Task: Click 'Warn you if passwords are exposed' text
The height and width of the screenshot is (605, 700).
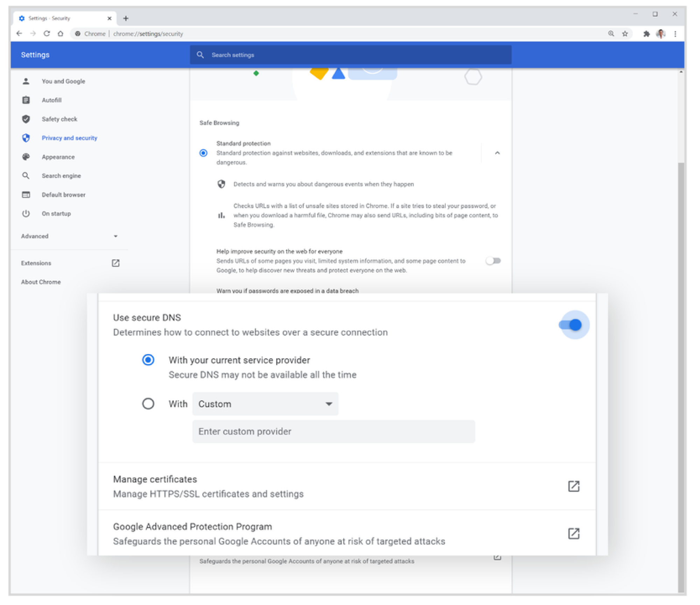Action: 287,290
